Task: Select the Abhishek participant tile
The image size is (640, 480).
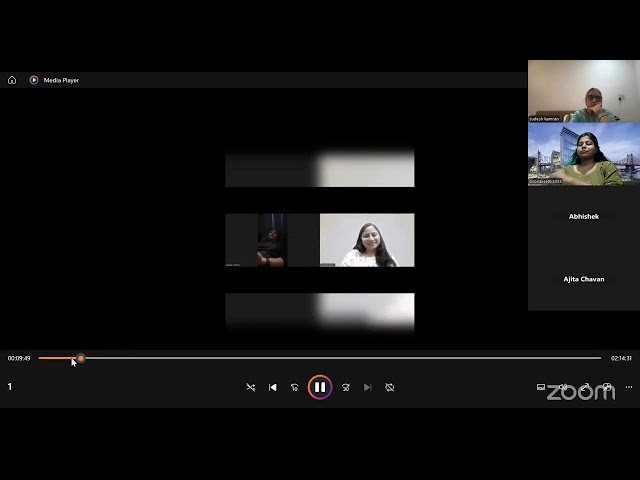Action: point(584,216)
